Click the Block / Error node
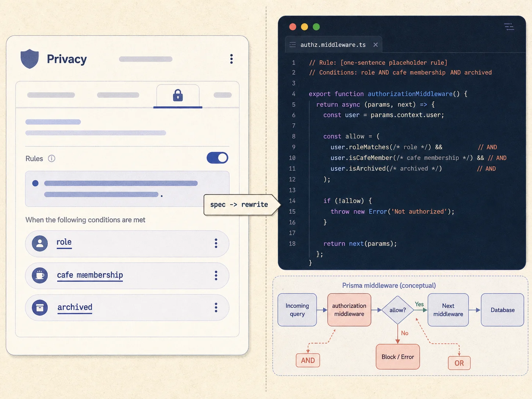This screenshot has width=532, height=399. [x=398, y=357]
